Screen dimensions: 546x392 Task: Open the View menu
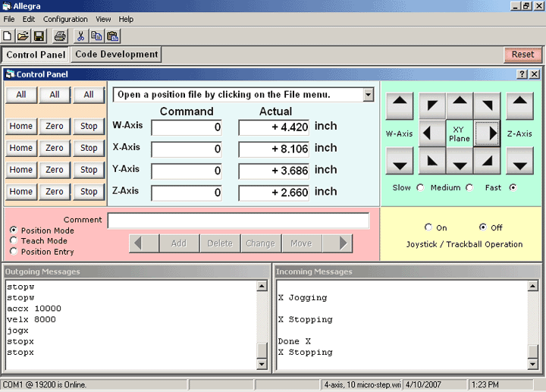click(x=103, y=19)
